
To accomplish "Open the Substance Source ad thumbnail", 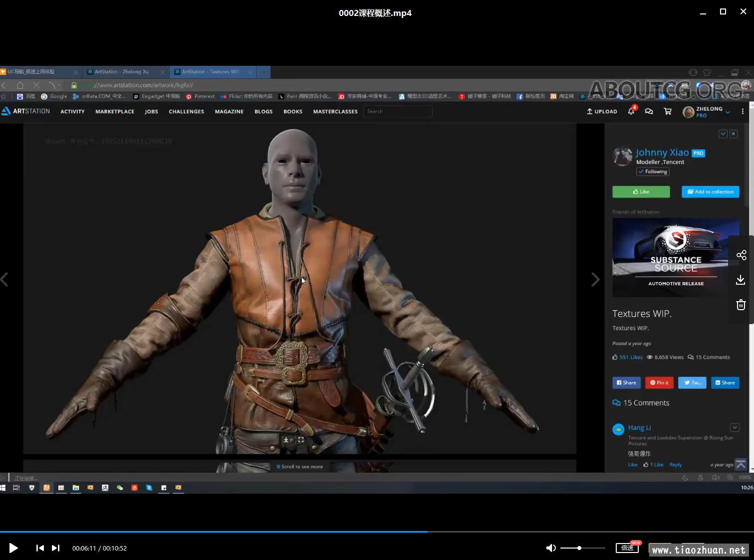I will click(676, 257).
